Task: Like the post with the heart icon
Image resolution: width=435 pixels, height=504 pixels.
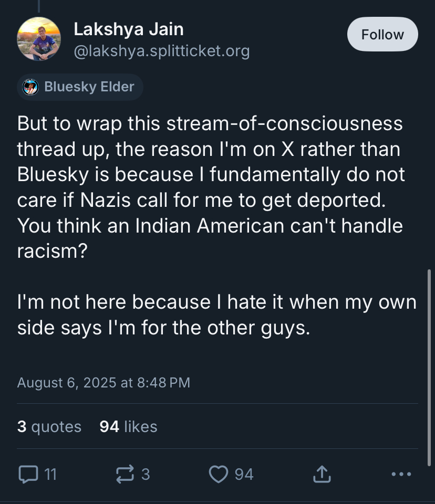Action: (x=218, y=475)
